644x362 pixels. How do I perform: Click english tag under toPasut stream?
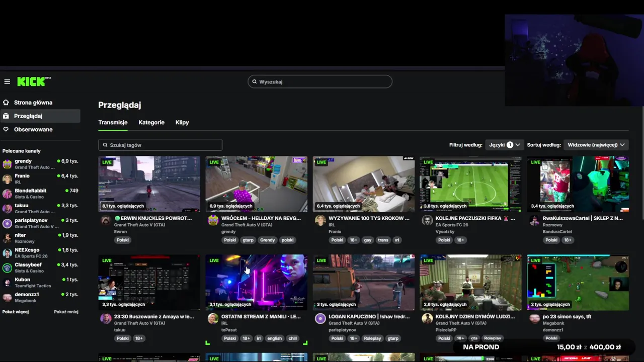coord(275,338)
